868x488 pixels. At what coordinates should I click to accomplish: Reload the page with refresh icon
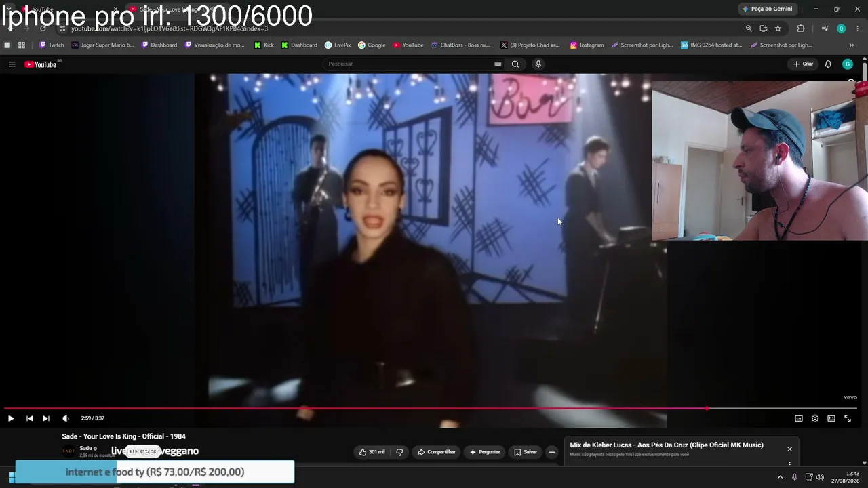(x=43, y=28)
